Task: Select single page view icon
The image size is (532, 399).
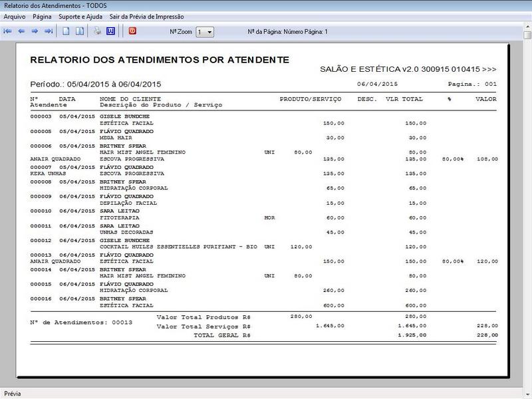Action: tap(66, 31)
